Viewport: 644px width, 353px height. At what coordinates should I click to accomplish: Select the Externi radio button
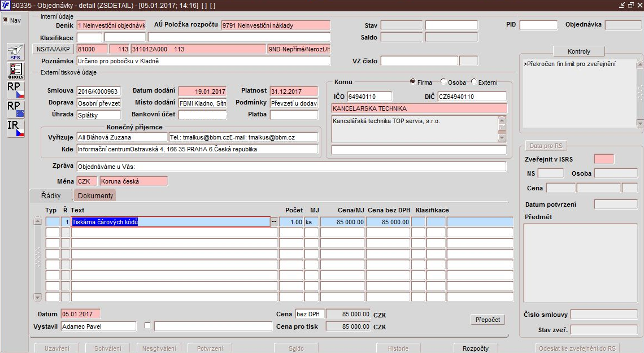(x=473, y=82)
